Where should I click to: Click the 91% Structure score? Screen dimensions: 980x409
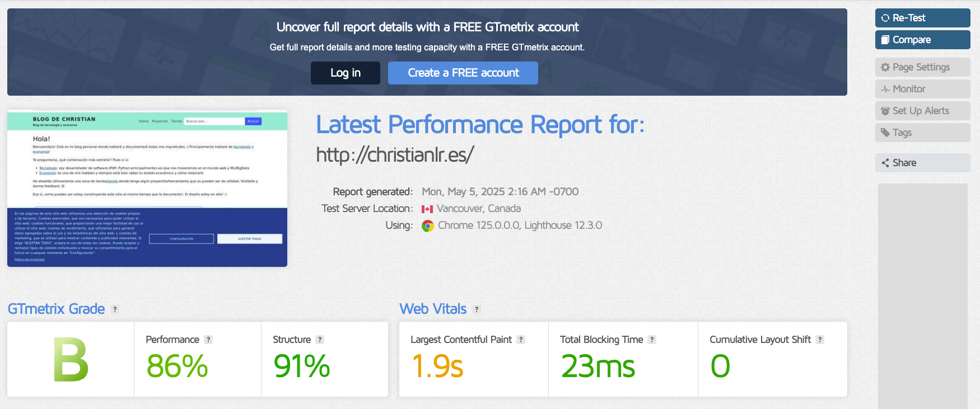click(x=302, y=366)
